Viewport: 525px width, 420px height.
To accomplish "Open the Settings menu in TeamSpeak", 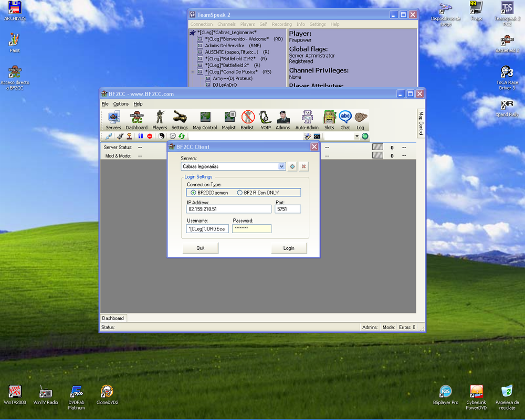I will click(x=318, y=25).
